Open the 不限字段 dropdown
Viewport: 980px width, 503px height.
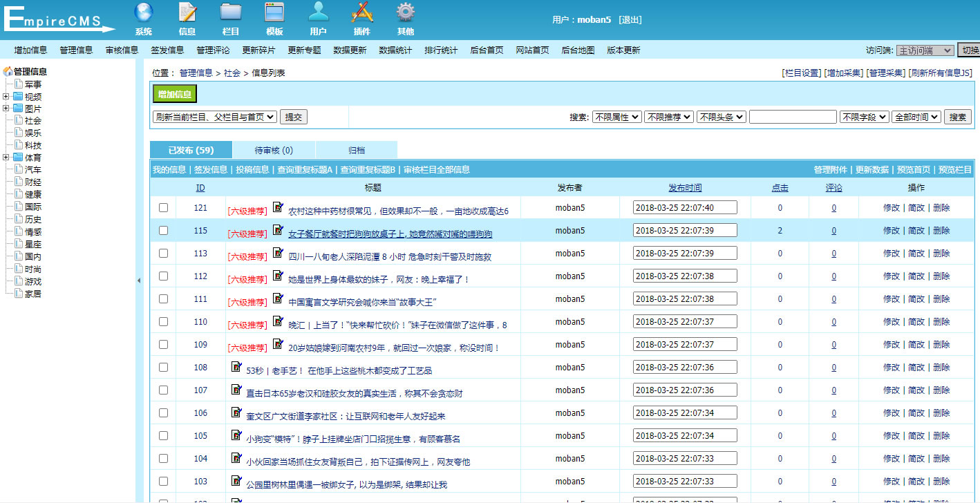864,117
